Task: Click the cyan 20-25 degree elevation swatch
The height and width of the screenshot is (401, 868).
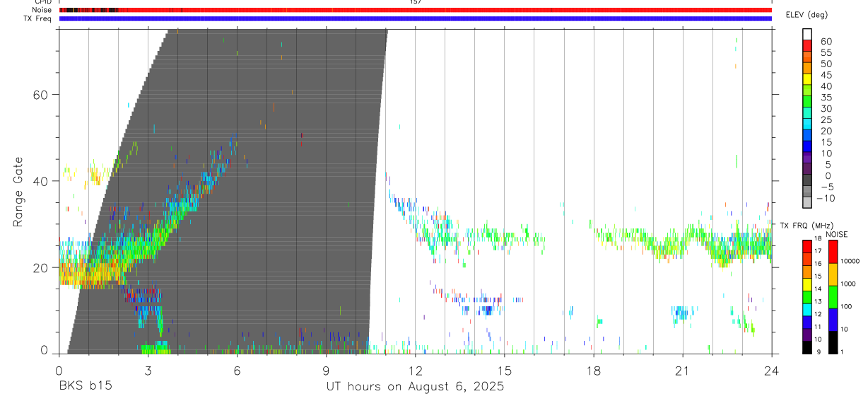Action: point(807,123)
